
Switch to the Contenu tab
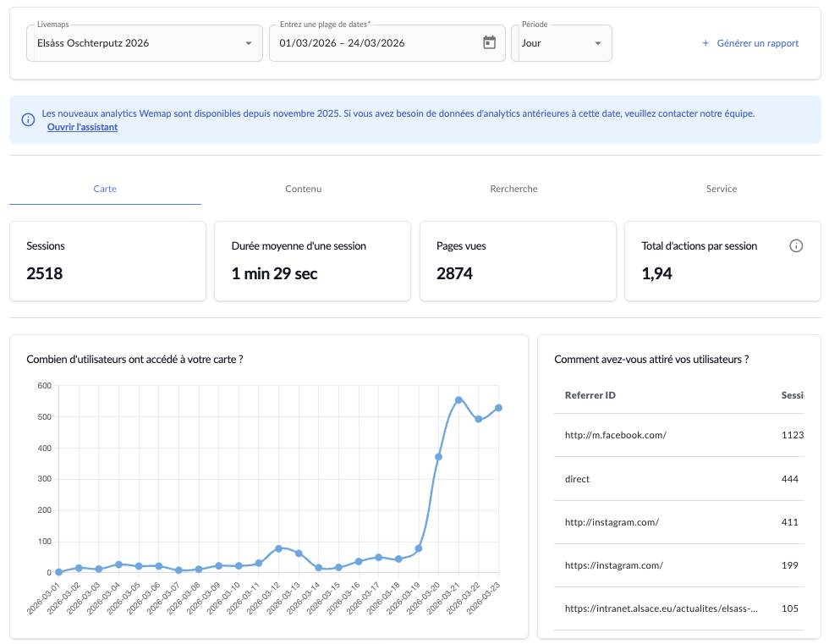coord(303,189)
